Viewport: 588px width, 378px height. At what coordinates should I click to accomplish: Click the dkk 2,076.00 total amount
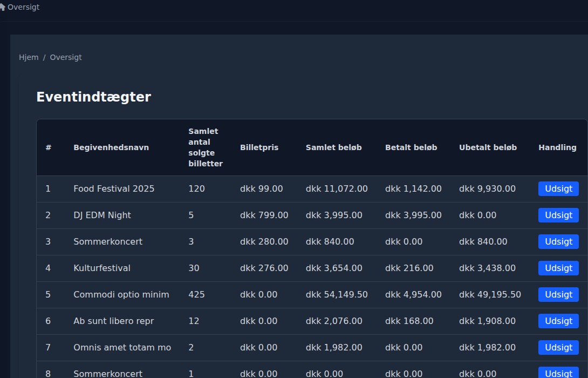pyautogui.click(x=334, y=321)
